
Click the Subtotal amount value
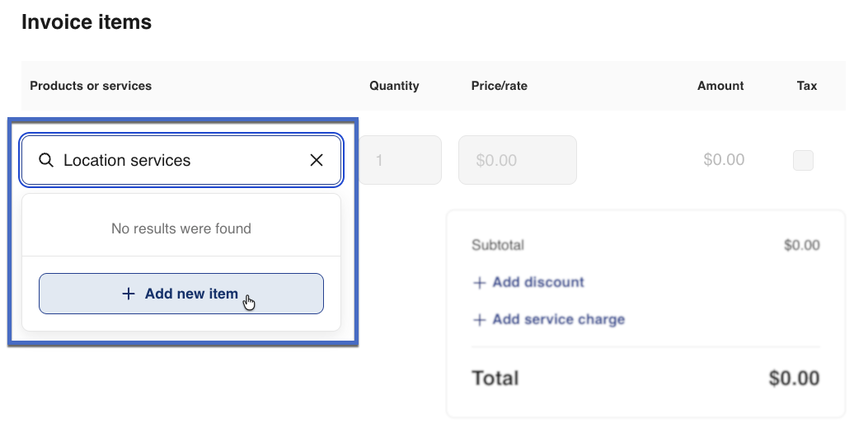[801, 245]
